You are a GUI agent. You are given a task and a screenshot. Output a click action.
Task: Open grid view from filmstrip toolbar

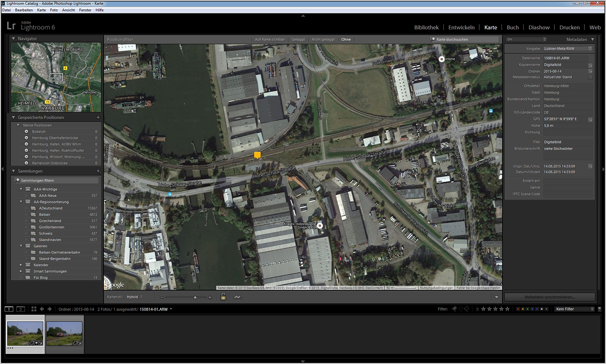[34, 308]
